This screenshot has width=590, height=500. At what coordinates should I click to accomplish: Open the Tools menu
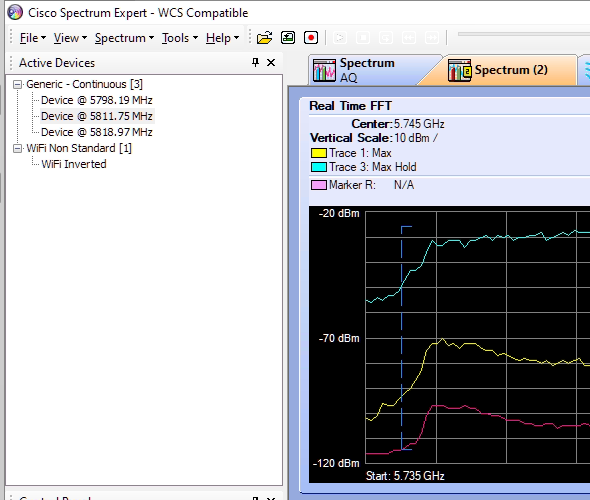click(x=180, y=38)
